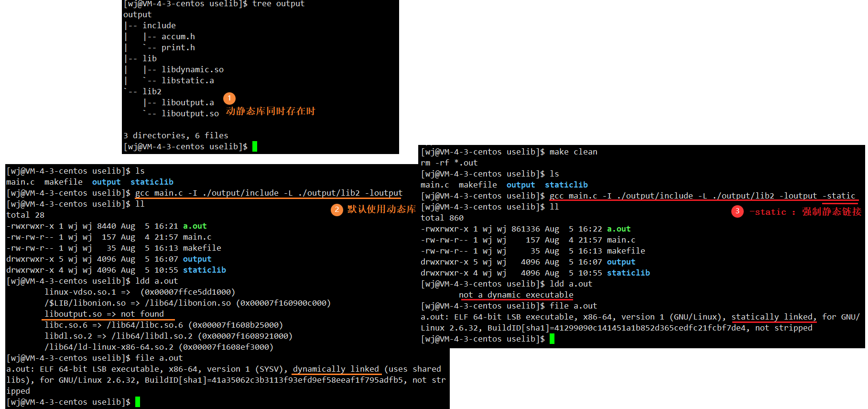Screen dimensions: 868x409
Task: Click '/lib64/ld-linux-x86-64.so.2' line in ldd output
Action: (x=159, y=347)
